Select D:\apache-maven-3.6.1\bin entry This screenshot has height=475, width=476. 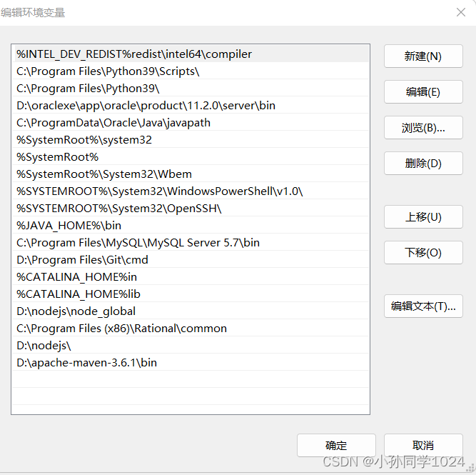[191, 362]
